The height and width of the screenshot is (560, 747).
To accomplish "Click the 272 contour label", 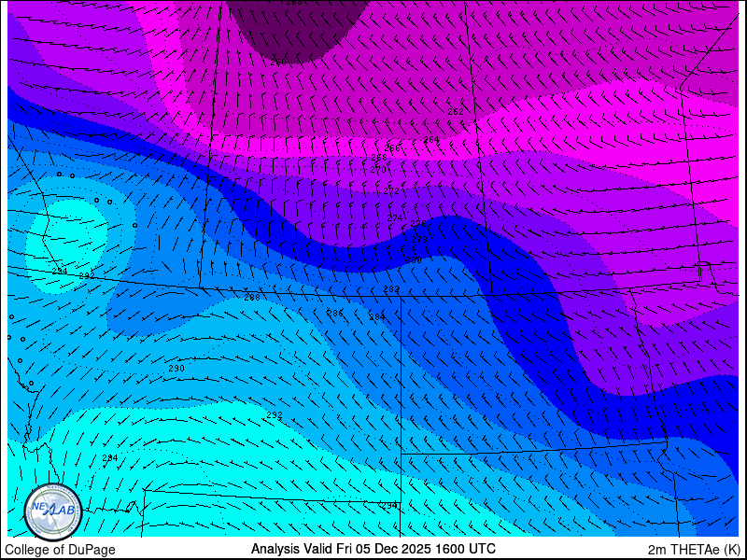I will click(x=391, y=191).
